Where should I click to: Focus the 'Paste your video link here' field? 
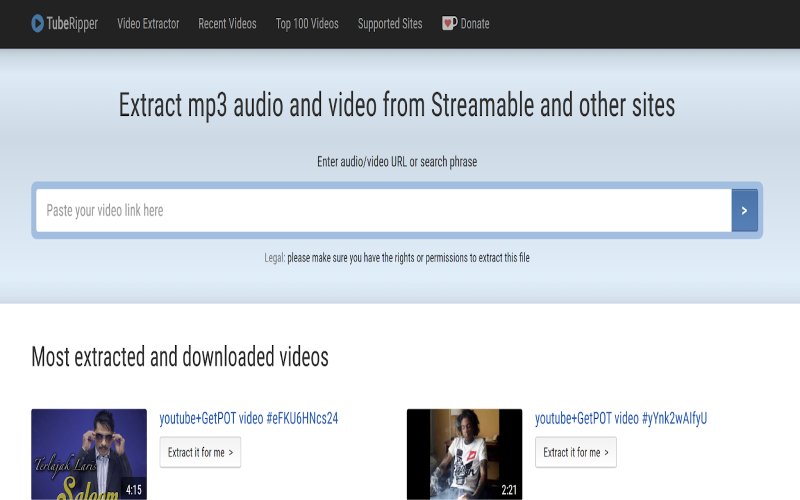(384, 210)
